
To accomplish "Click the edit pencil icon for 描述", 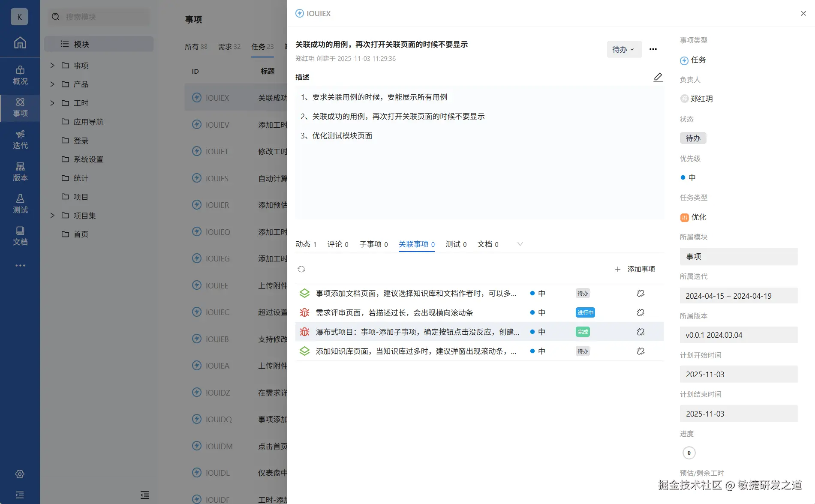I will 658,77.
